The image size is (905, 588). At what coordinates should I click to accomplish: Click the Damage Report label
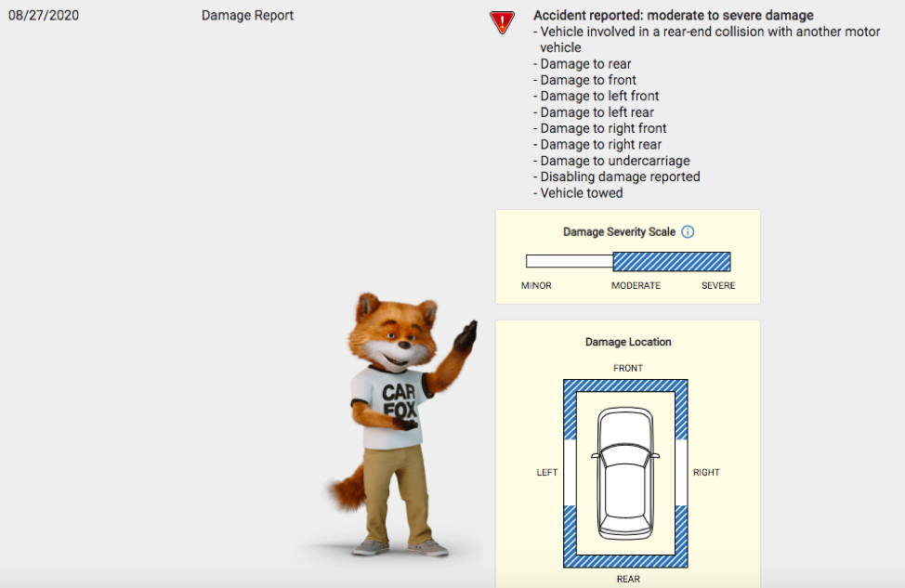tap(247, 16)
